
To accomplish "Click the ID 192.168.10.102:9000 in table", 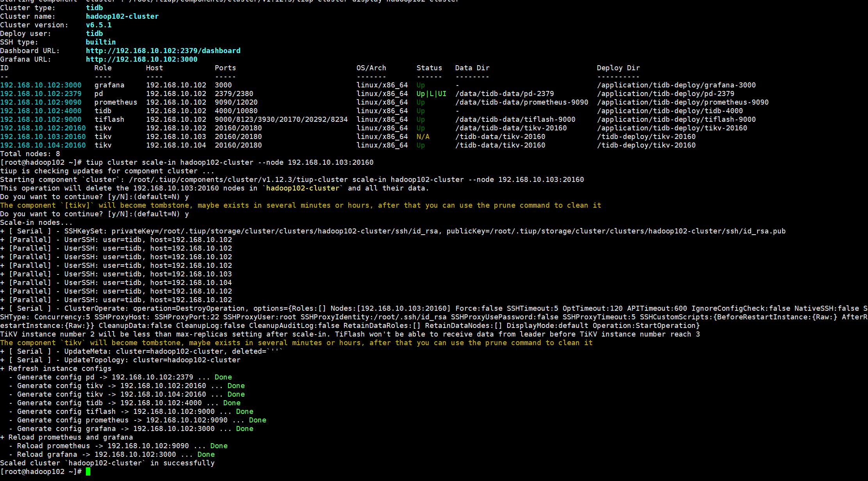I will [x=41, y=119].
